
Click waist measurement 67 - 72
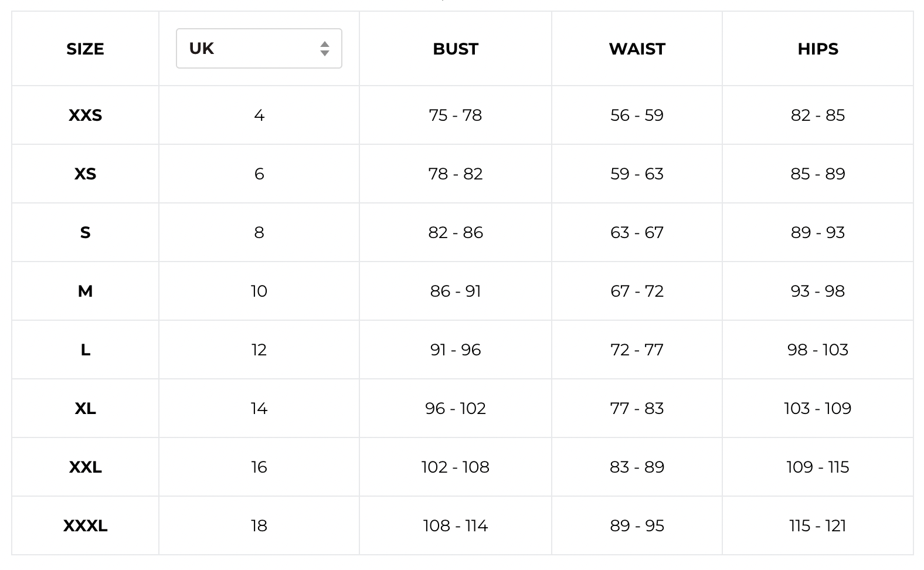[x=637, y=291]
